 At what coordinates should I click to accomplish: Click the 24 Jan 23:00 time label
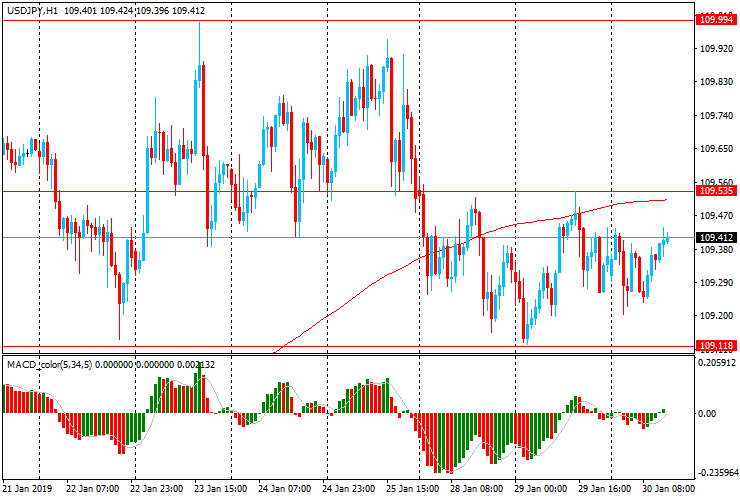[348, 490]
